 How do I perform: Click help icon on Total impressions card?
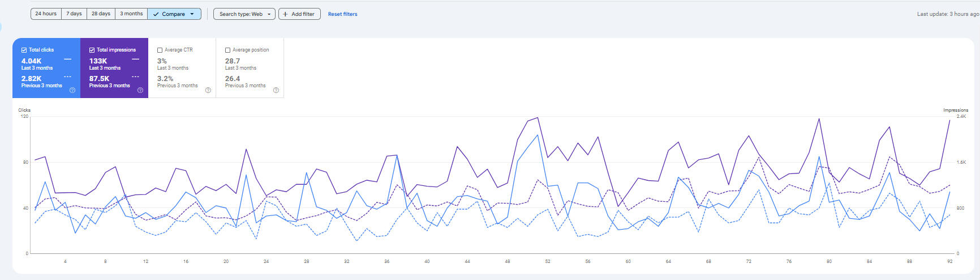(x=140, y=90)
